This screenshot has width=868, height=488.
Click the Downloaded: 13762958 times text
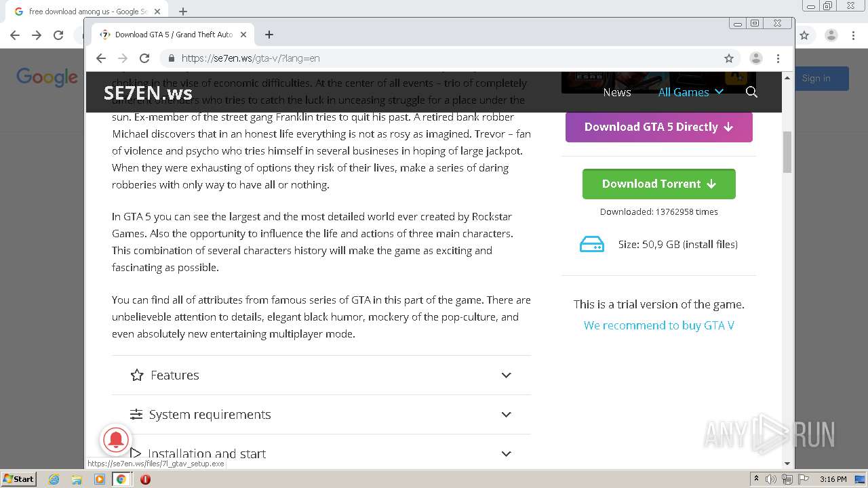tap(659, 211)
